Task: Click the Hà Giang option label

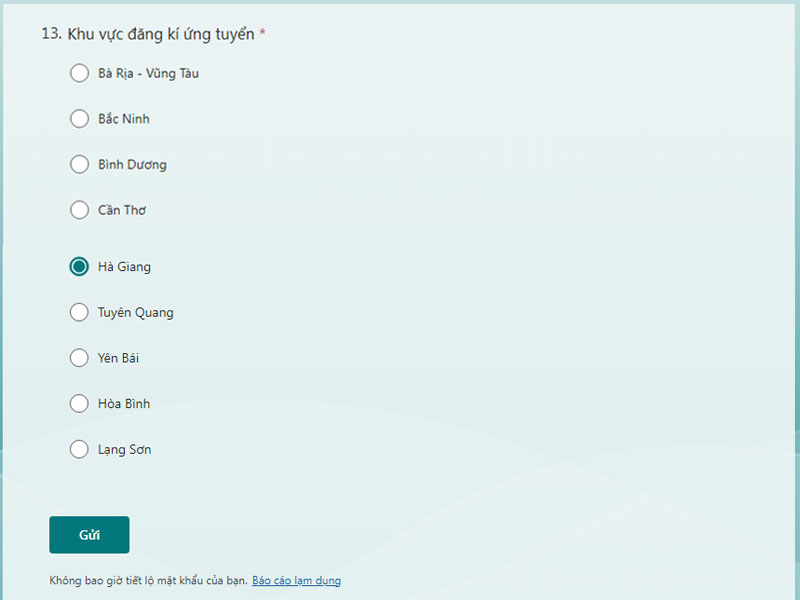Action: coord(125,267)
